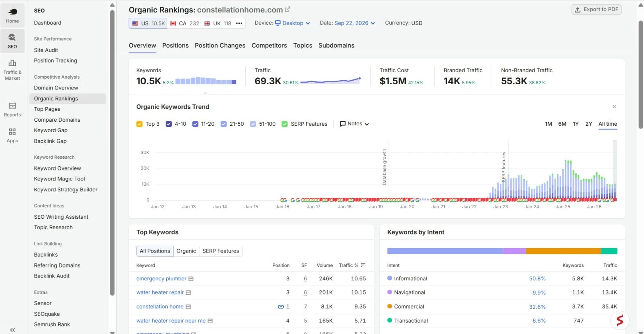This screenshot has width=644, height=334.
Task: Select 1Y time range
Action: click(576, 124)
